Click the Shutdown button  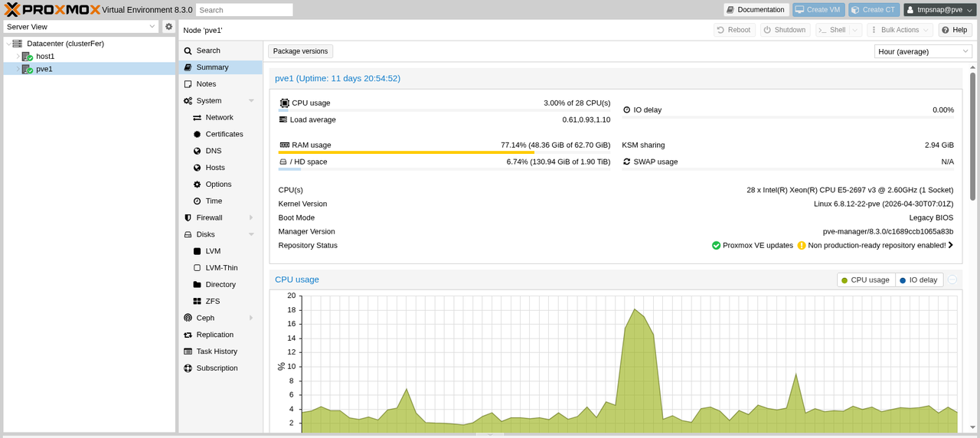click(x=785, y=30)
